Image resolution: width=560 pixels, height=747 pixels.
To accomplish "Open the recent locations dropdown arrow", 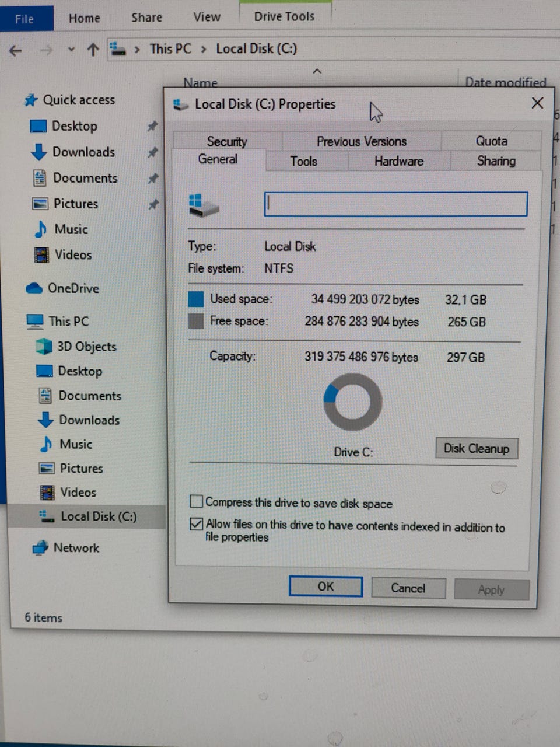I will click(71, 50).
